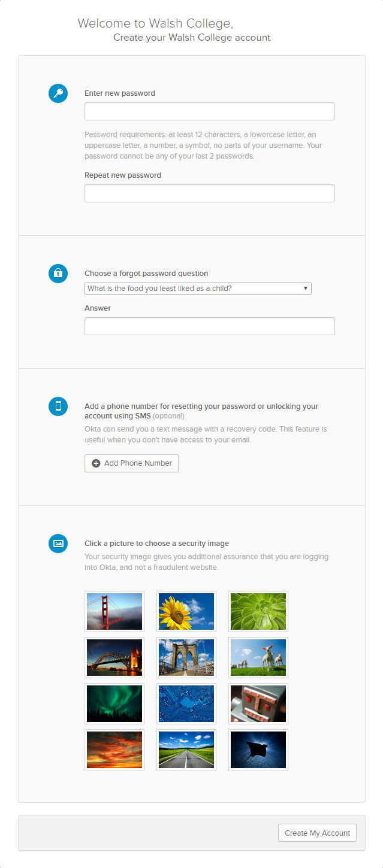Select the lit arch bridge at night image
This screenshot has height=868, width=383.
(114, 657)
